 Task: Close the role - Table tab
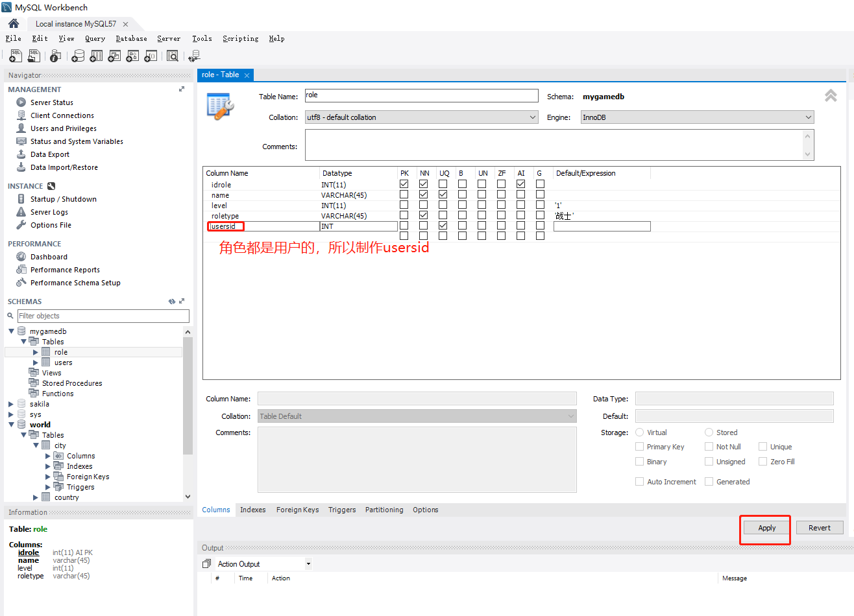point(247,75)
